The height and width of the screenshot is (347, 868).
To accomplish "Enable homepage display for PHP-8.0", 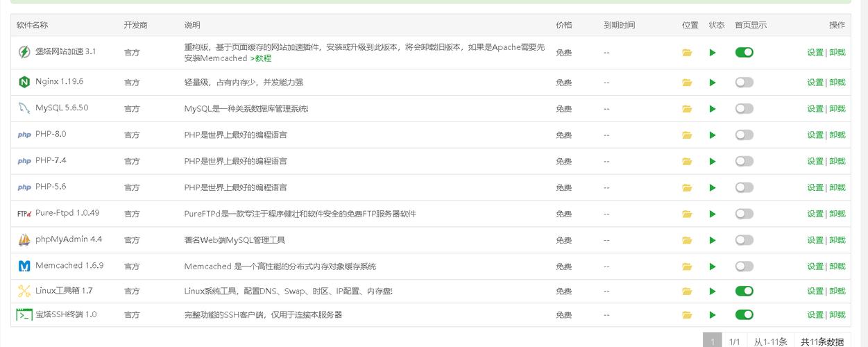I will point(744,135).
